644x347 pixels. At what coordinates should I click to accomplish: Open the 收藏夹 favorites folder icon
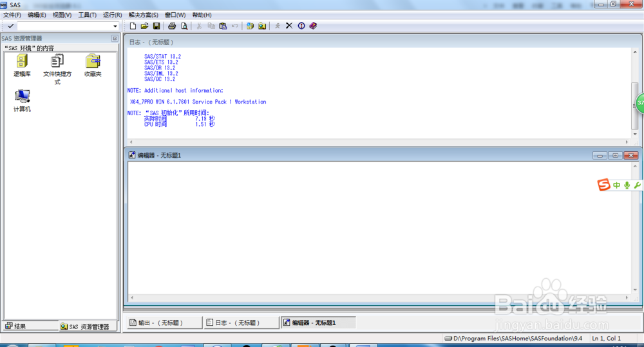coord(93,66)
